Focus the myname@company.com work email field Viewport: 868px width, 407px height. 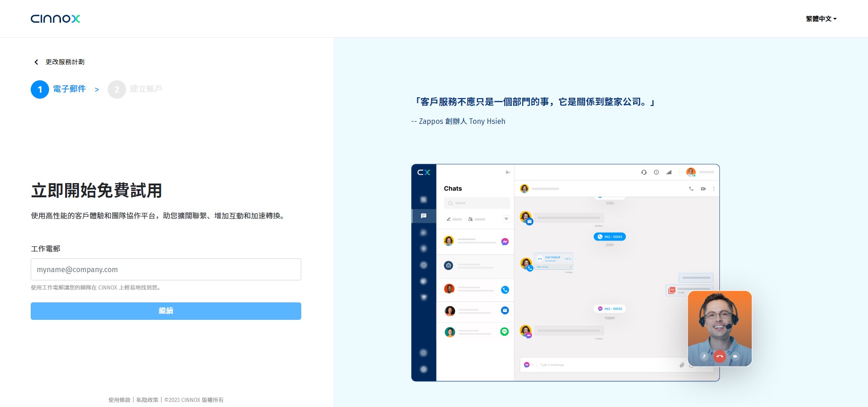tap(166, 269)
